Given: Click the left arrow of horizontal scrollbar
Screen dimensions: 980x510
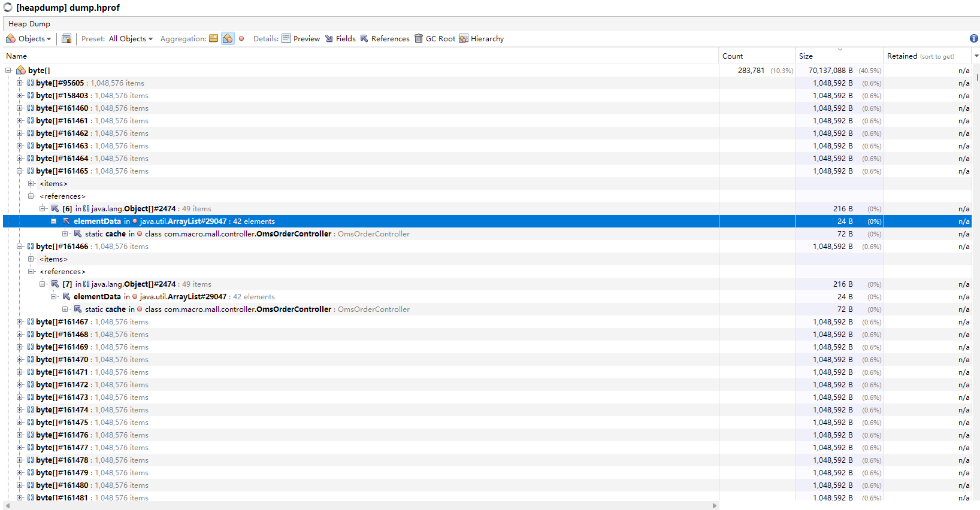Looking at the screenshot, I should tap(7, 506).
